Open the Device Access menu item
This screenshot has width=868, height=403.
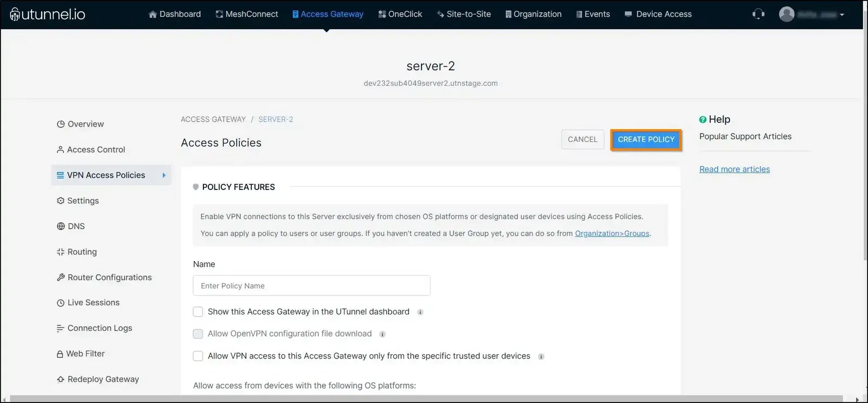[x=658, y=14]
